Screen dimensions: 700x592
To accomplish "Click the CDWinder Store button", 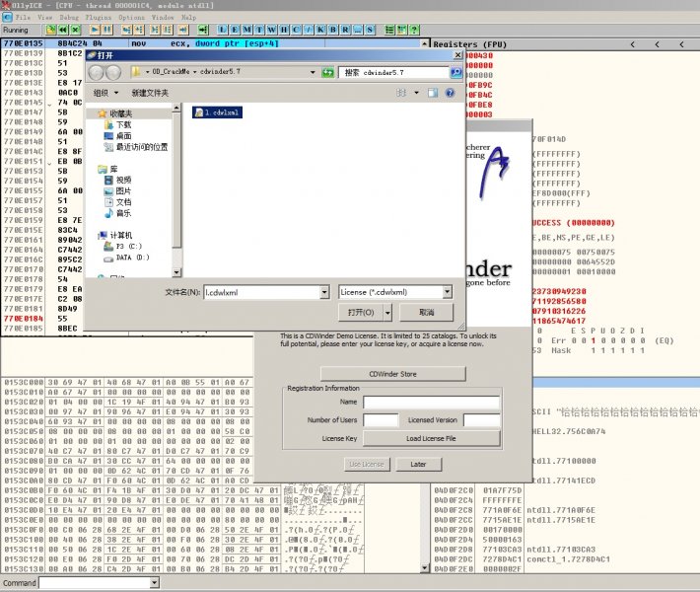I will click(392, 374).
